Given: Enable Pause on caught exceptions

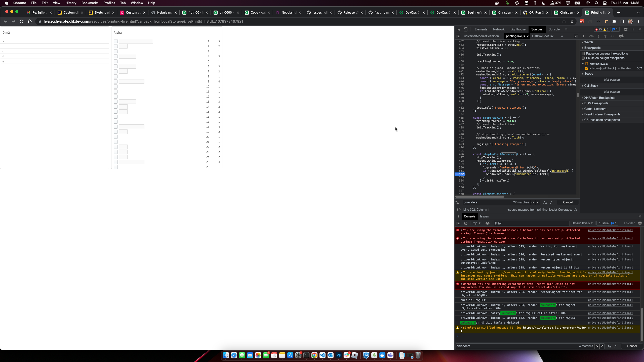Looking at the screenshot, I should [x=583, y=58].
